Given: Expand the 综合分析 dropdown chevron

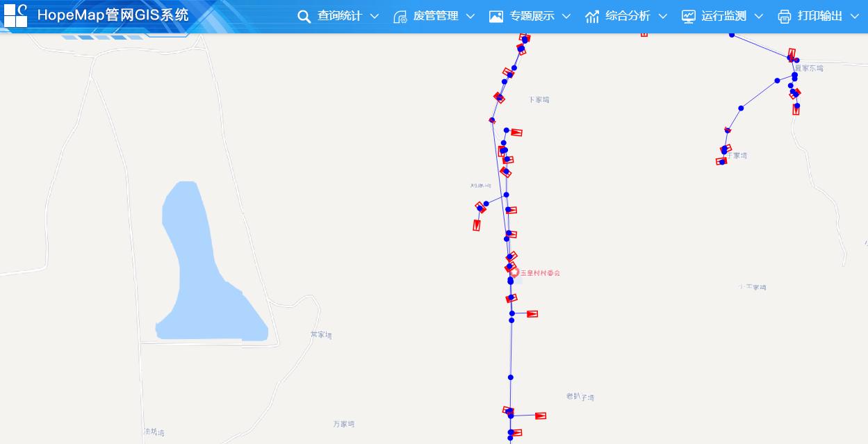Looking at the screenshot, I should (662, 17).
